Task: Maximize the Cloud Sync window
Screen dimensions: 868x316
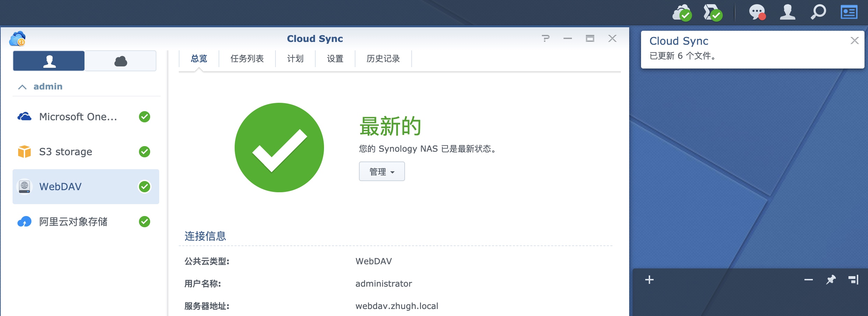Action: click(x=590, y=38)
